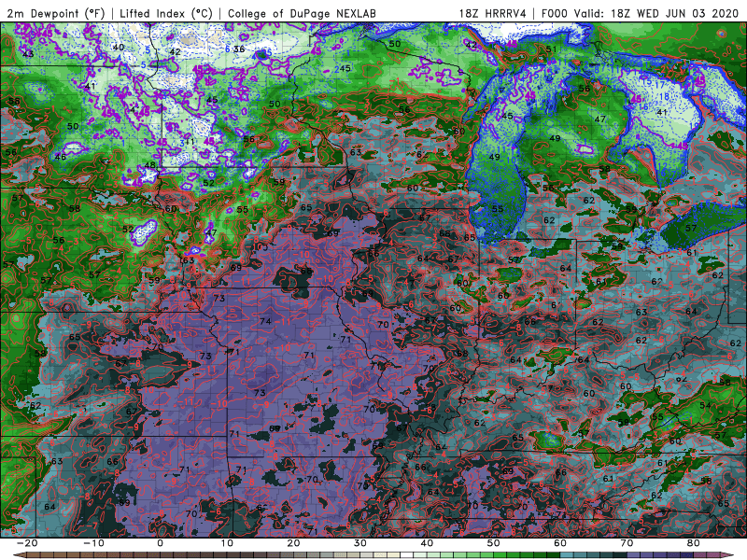Click the 'College of DuPage NEXLAB' label
The height and width of the screenshot is (560, 747).
click(x=302, y=13)
